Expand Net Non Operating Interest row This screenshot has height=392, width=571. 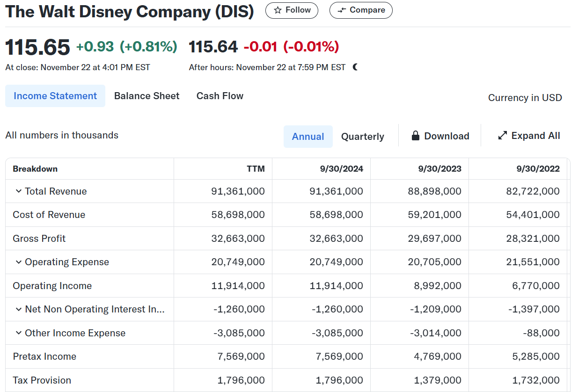coord(19,309)
